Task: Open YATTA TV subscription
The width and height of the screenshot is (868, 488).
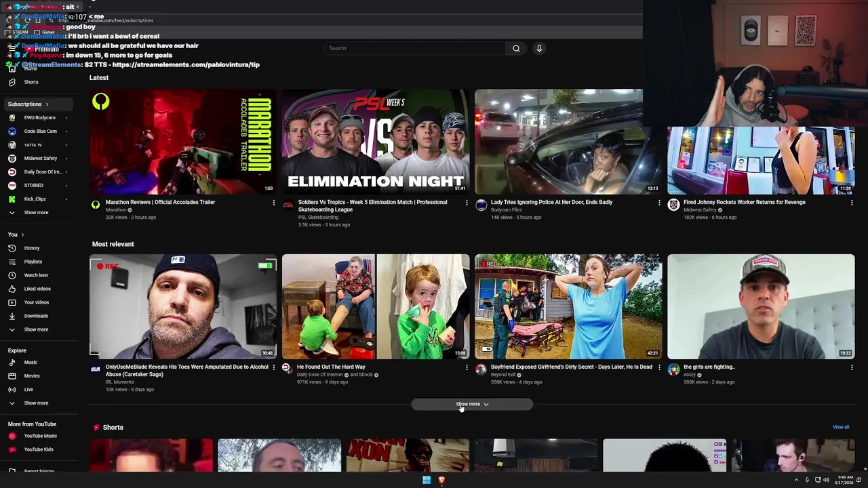Action: click(x=33, y=144)
